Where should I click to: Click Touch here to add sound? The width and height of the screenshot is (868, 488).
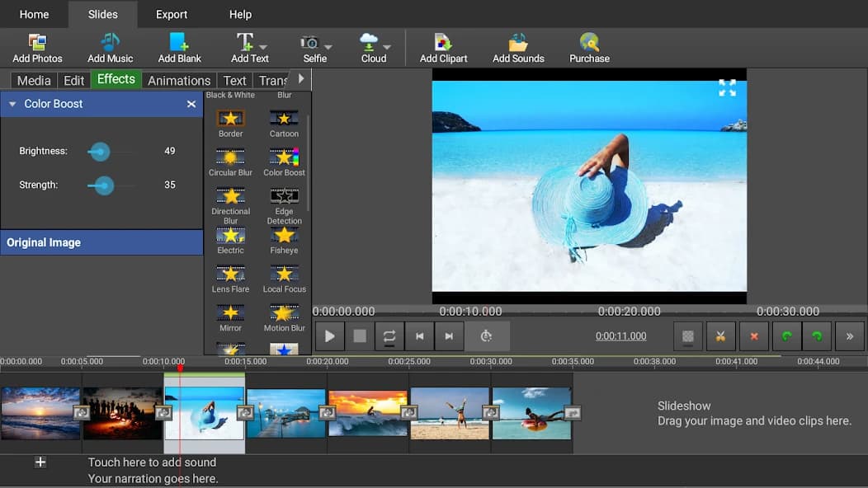pyautogui.click(x=152, y=462)
